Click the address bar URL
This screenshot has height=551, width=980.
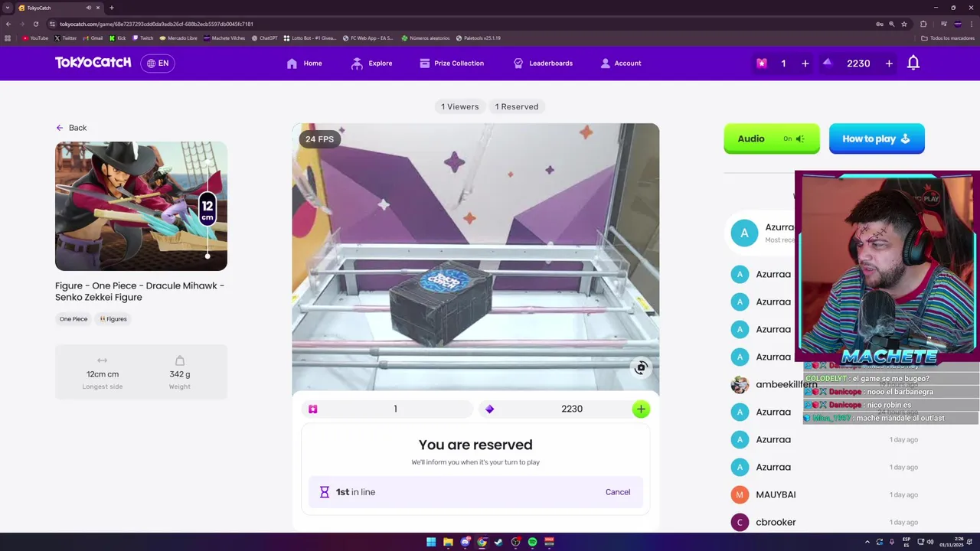[156, 24]
